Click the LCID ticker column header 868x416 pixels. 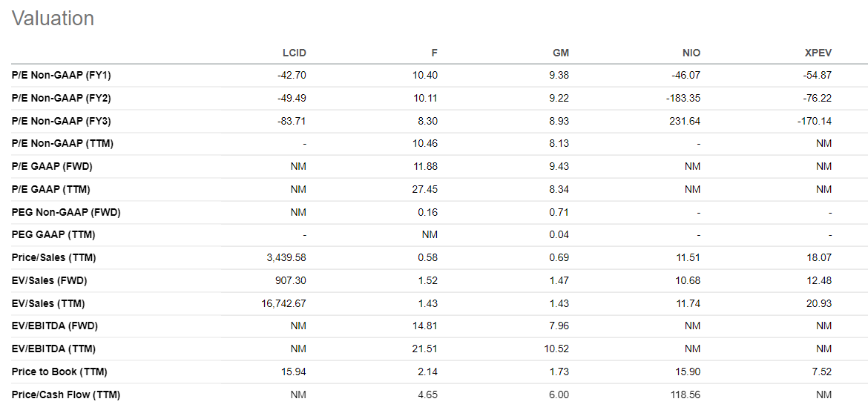[294, 53]
